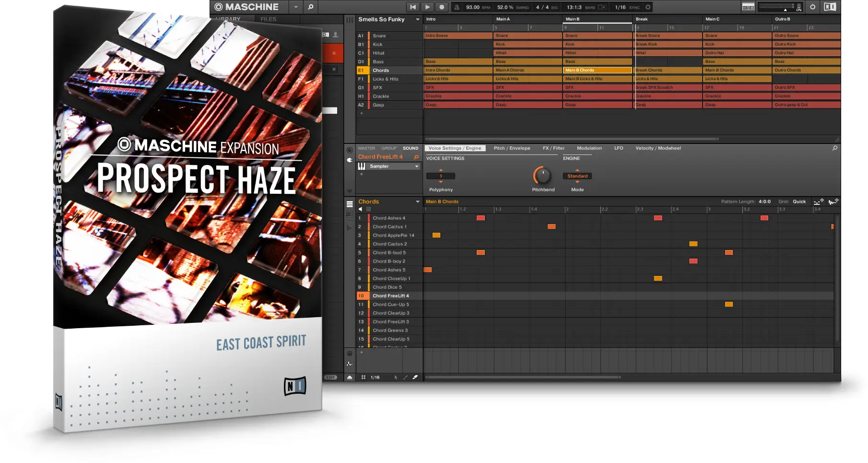Viewport: 868px width, 463px height.
Task: Open the Sampler plug-in dropdown
Action: pyautogui.click(x=417, y=166)
